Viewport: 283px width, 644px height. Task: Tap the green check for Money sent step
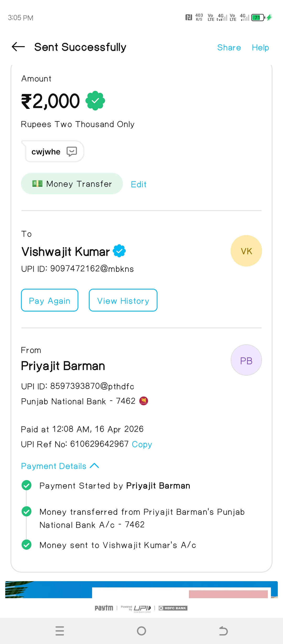26,545
